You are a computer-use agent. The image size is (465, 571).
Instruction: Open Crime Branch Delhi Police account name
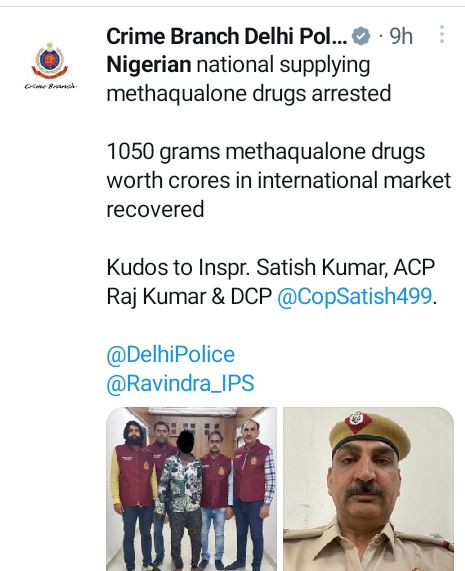(226, 36)
